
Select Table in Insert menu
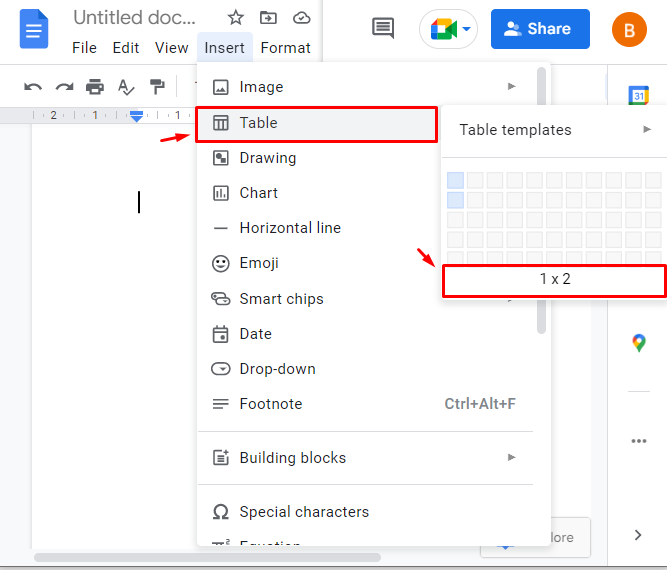316,124
